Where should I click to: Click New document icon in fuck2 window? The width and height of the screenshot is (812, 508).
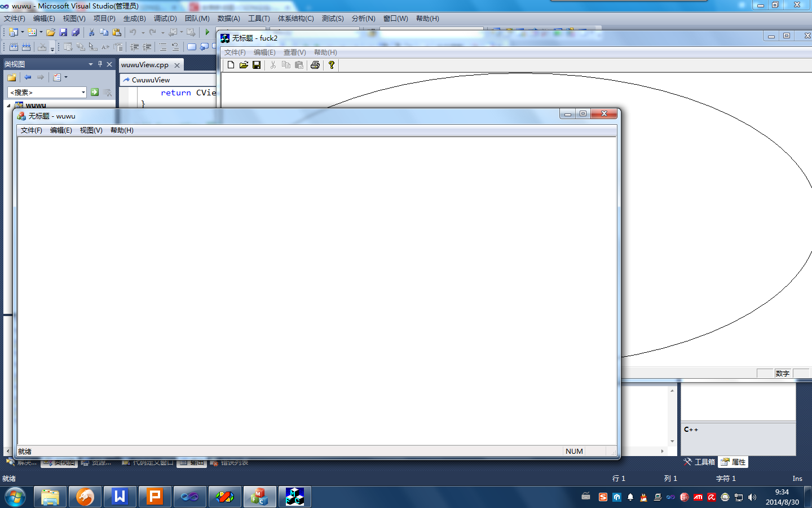pyautogui.click(x=231, y=65)
